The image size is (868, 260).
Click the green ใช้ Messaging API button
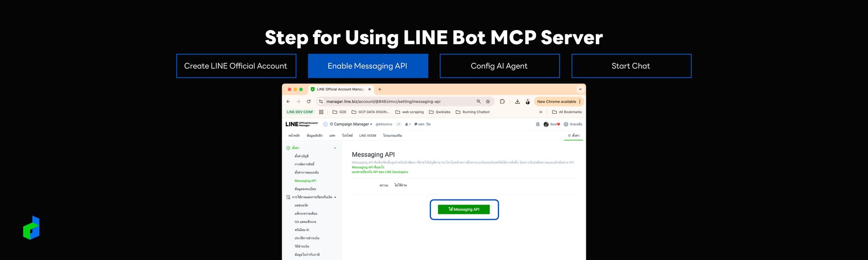tap(464, 209)
